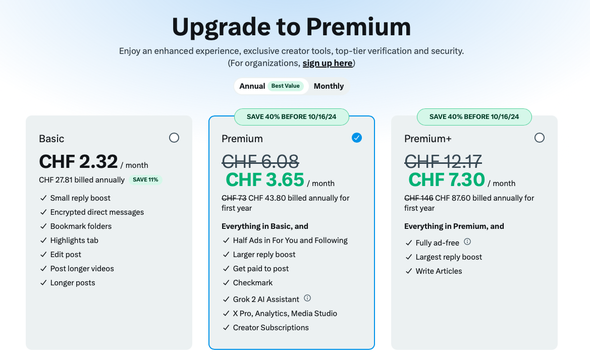Image resolution: width=590 pixels, height=364 pixels.
Task: Select the Premium+ plan radio button
Action: point(540,138)
